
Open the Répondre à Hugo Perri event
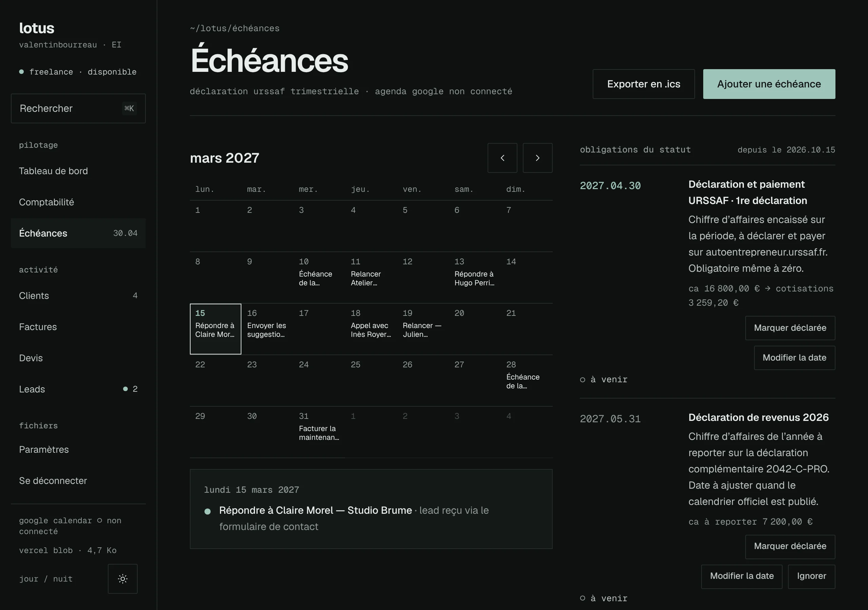(x=474, y=278)
